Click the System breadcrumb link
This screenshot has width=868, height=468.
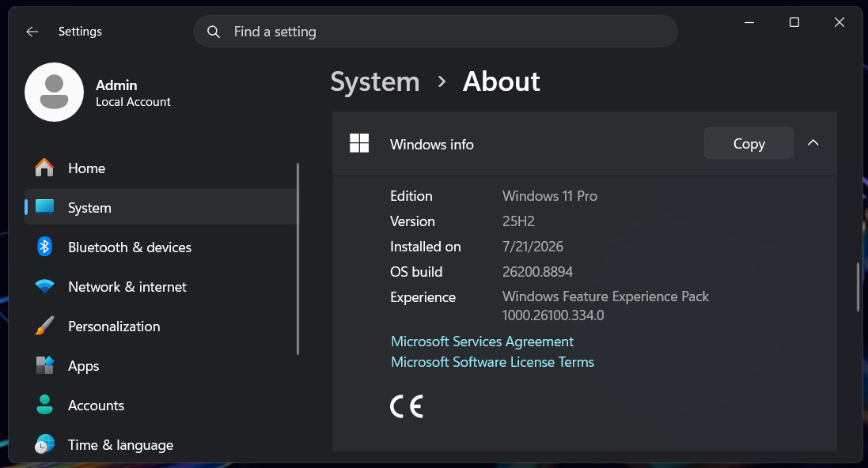375,82
